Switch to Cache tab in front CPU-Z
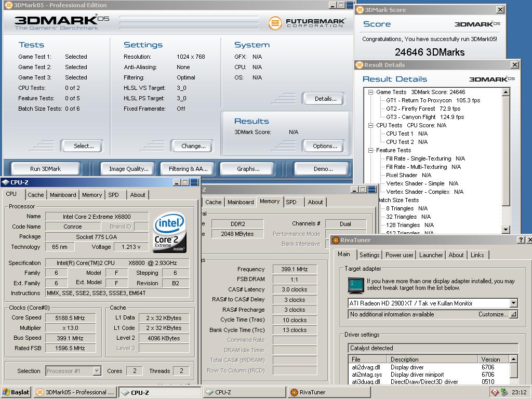 36,195
